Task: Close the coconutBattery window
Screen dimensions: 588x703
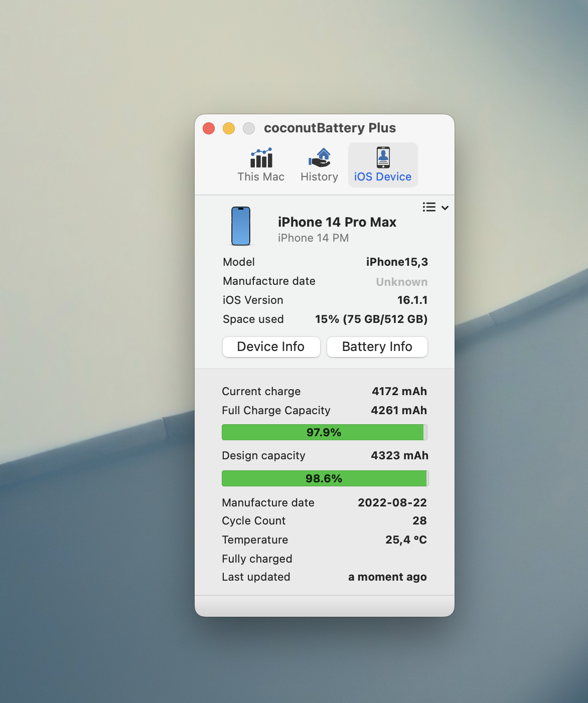Action: coord(209,128)
